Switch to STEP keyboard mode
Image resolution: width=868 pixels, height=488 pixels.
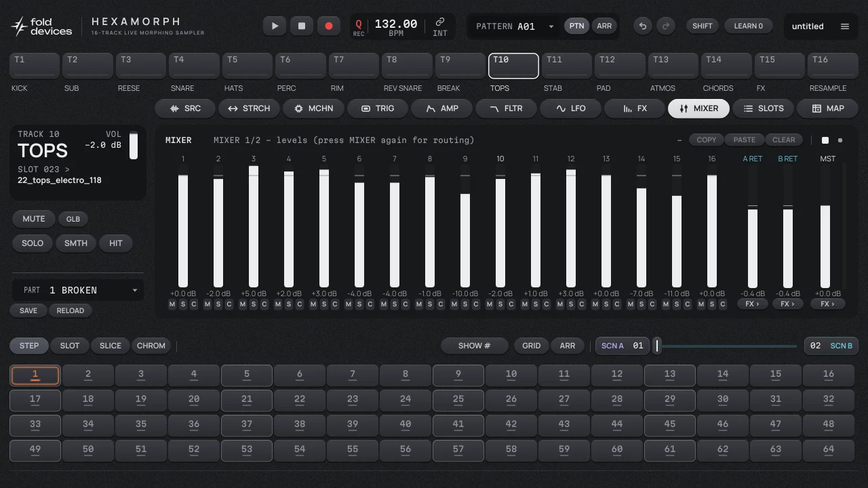pos(29,346)
